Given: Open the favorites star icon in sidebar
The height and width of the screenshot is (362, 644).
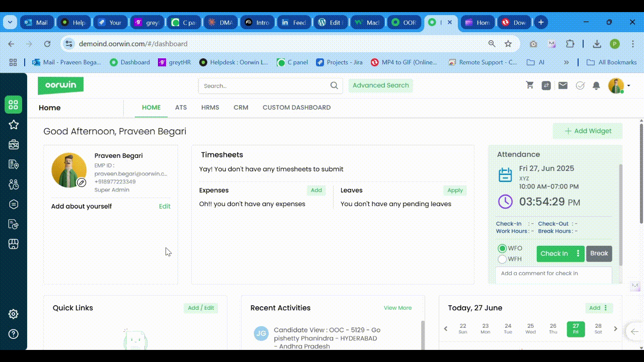Looking at the screenshot, I should (x=14, y=125).
